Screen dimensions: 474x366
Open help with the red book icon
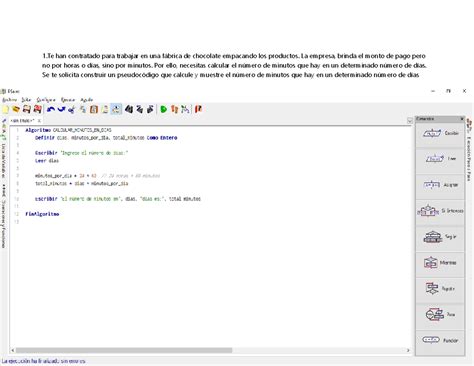[198, 109]
